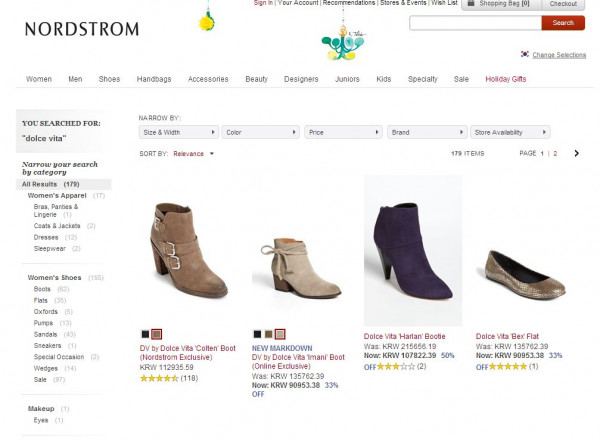Select brown swatch for Colten Boot
Image resolution: width=600 pixels, height=442 pixels.
pyautogui.click(x=156, y=334)
